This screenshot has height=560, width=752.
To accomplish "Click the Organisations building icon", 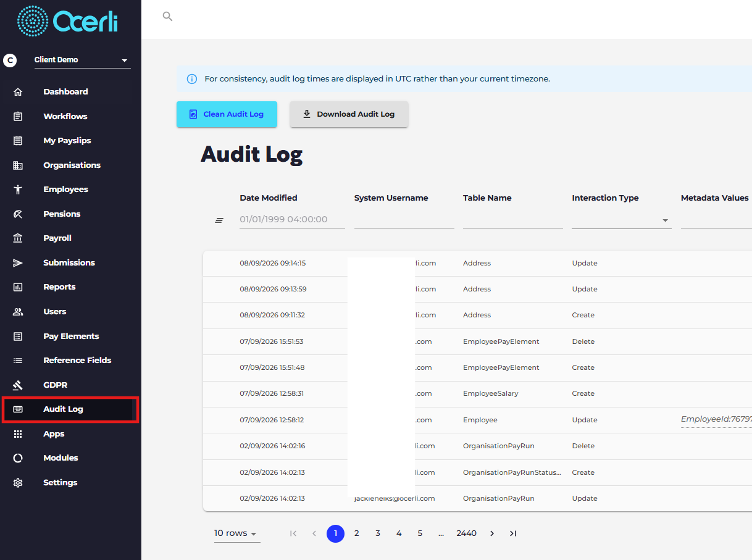I will [x=18, y=165].
